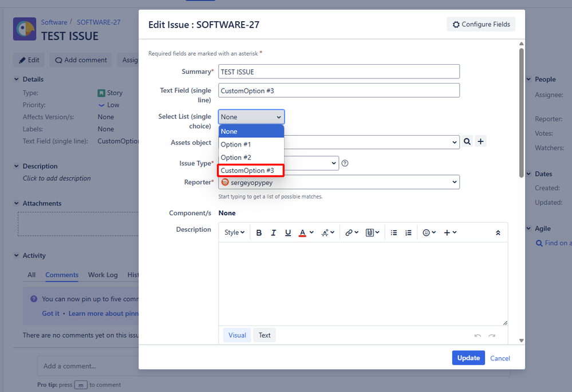The width and height of the screenshot is (572, 392).
Task: Open the attachment menu in the editor toolbar
Action: point(372,233)
